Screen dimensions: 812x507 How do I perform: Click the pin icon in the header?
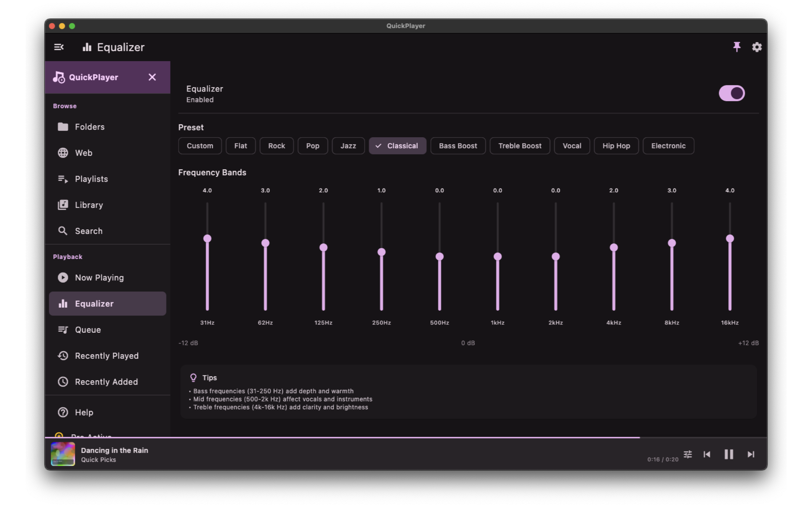(737, 47)
